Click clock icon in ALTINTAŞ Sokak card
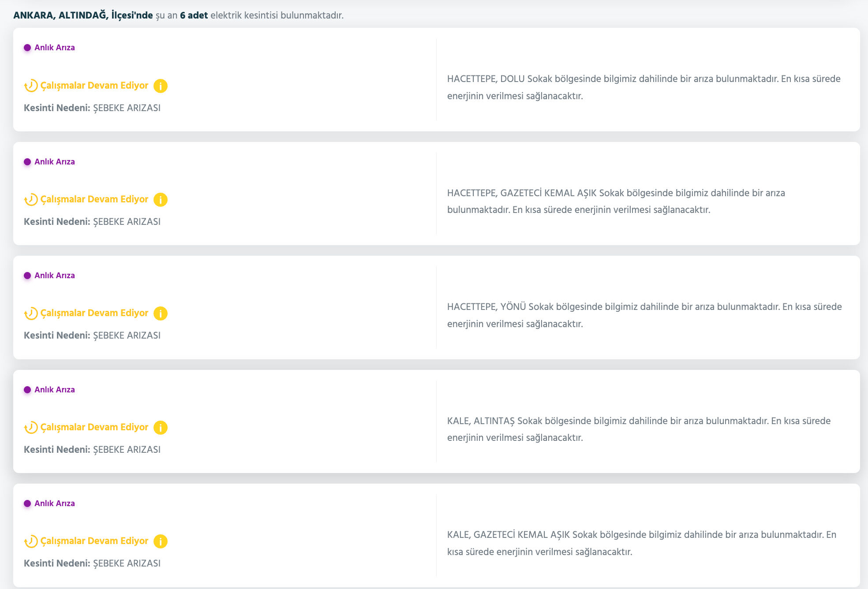The image size is (868, 589). click(x=31, y=427)
